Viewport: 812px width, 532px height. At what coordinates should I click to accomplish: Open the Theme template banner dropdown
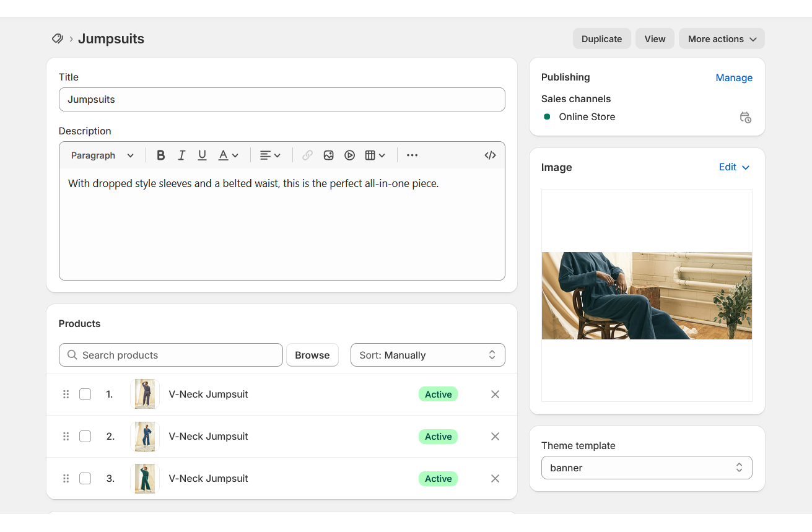coord(647,468)
